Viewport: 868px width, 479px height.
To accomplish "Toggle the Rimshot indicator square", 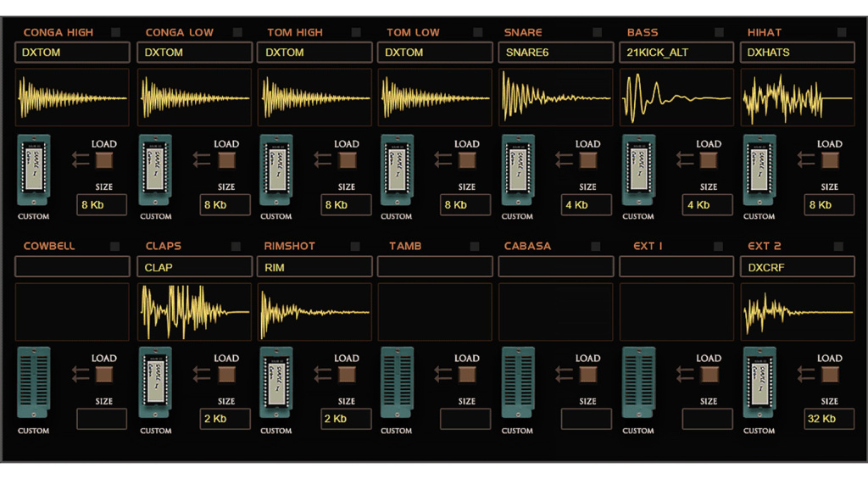I will point(355,246).
